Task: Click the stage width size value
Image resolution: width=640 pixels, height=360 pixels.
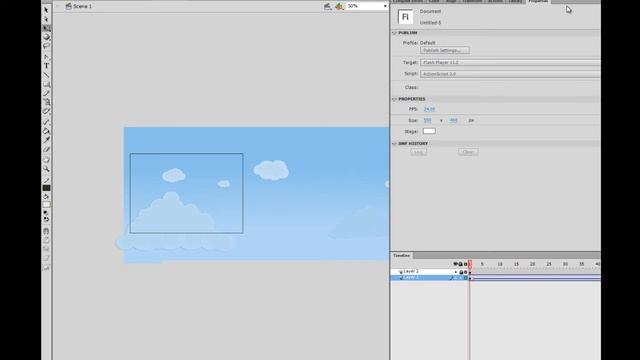Action: (427, 120)
